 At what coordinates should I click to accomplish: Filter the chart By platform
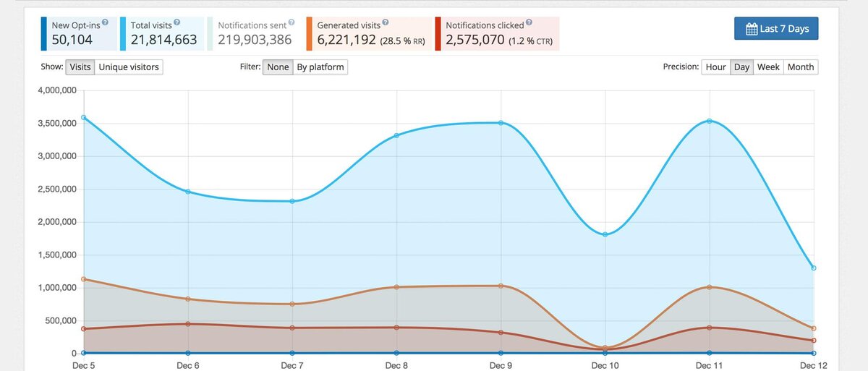[320, 67]
